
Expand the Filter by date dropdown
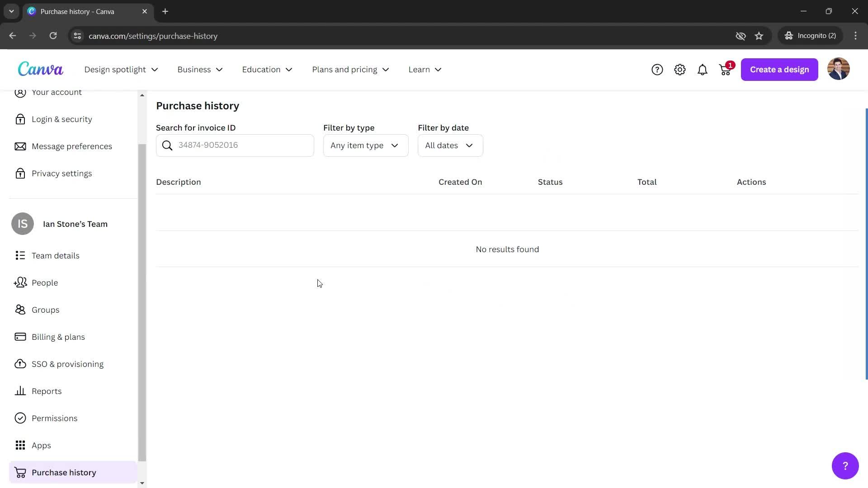click(449, 145)
